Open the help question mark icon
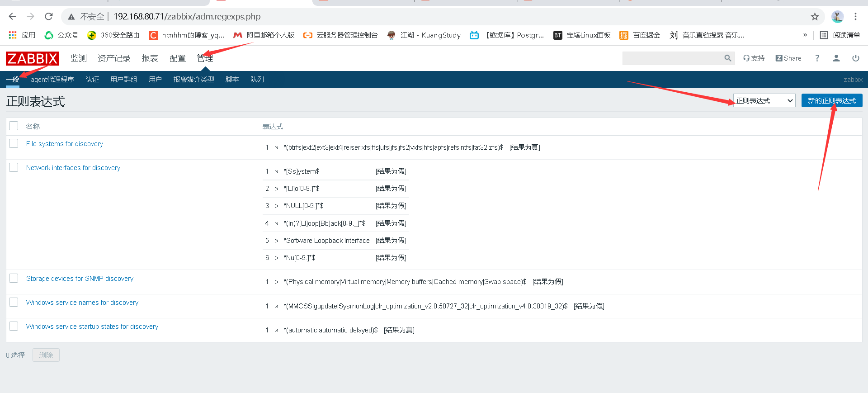 pos(817,58)
